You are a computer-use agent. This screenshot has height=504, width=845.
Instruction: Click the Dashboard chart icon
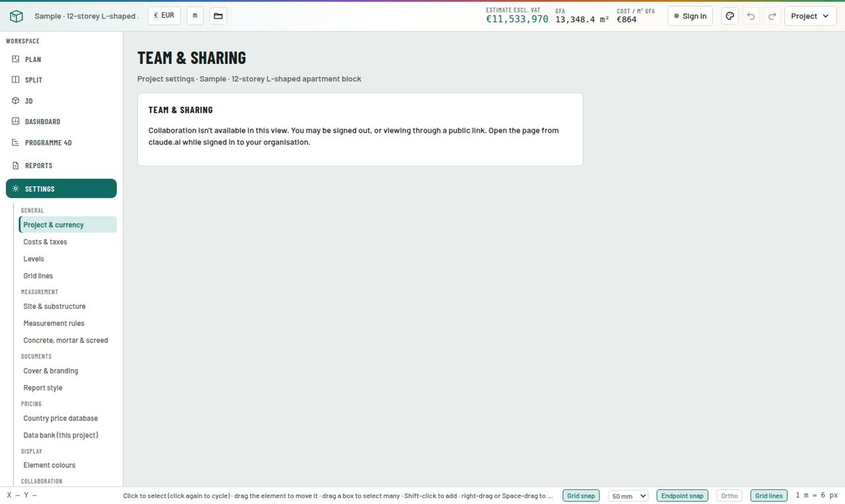tap(16, 121)
